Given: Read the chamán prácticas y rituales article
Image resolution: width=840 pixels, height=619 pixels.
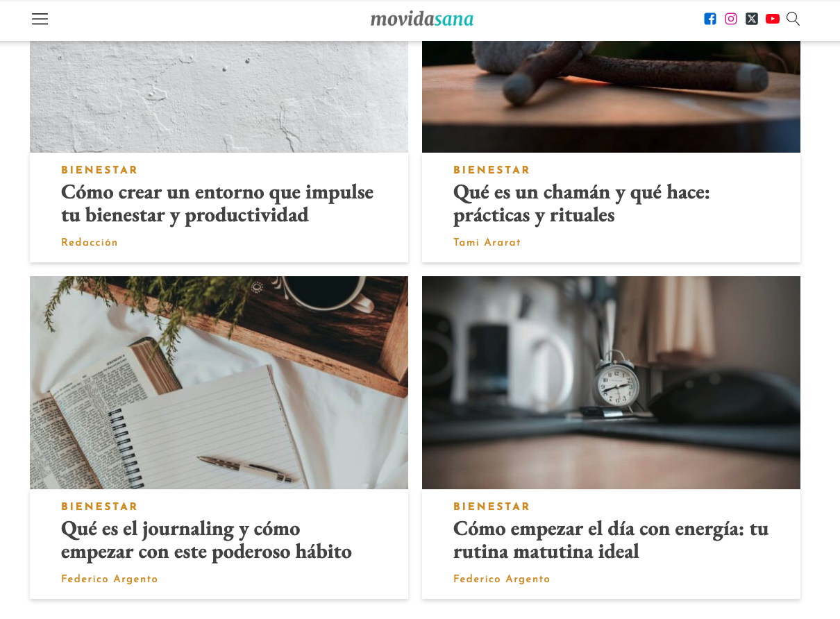Looking at the screenshot, I should [x=582, y=203].
